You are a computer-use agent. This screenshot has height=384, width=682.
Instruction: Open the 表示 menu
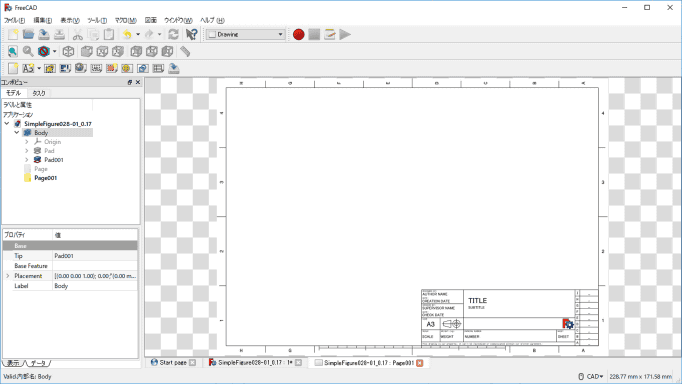(70, 20)
